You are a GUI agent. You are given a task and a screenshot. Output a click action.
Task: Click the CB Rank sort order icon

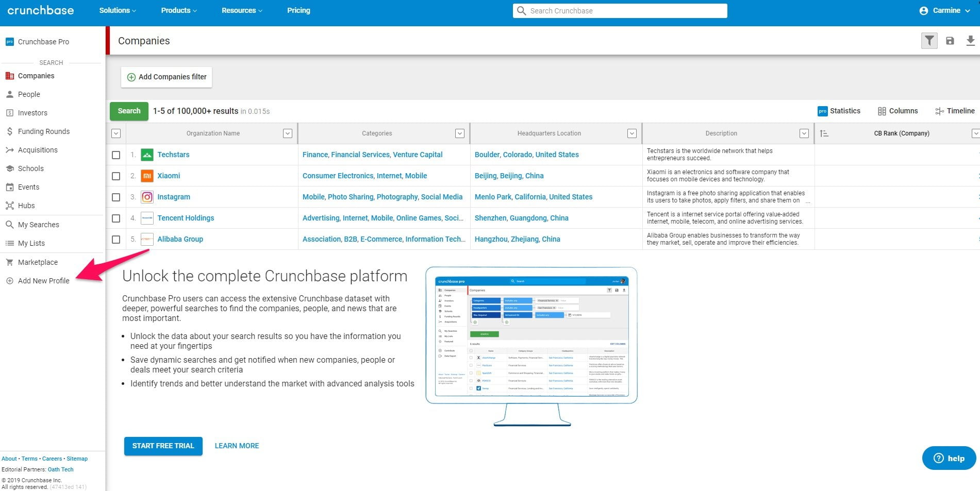(x=824, y=133)
